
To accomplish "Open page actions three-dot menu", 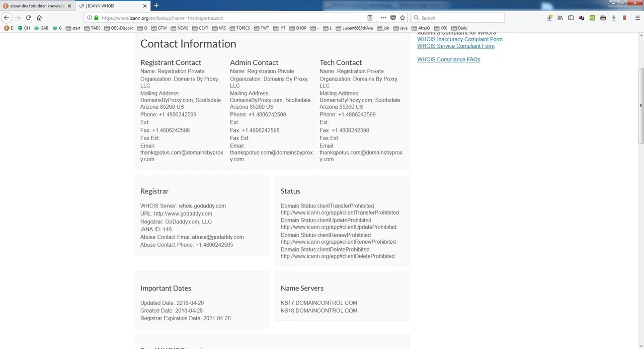I will [383, 18].
